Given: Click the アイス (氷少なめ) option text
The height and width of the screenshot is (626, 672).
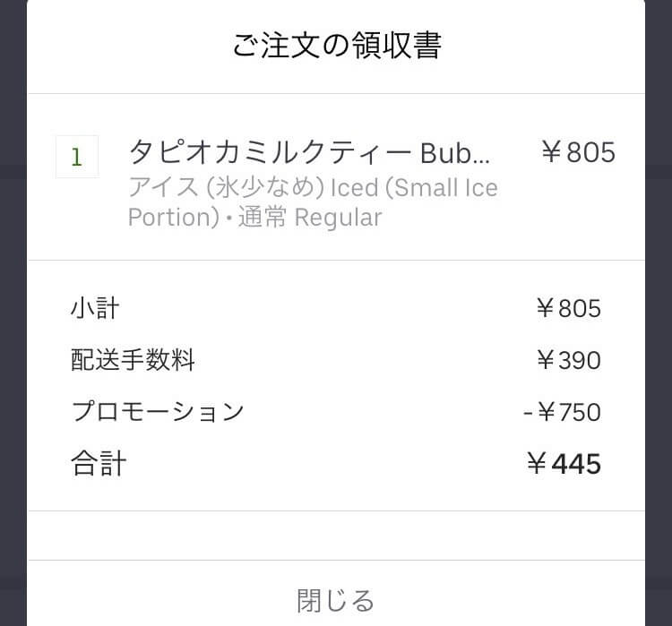Looking at the screenshot, I should pos(227,187).
